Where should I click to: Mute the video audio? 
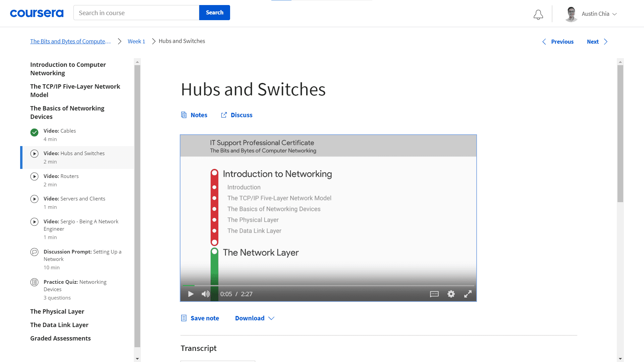(205, 294)
